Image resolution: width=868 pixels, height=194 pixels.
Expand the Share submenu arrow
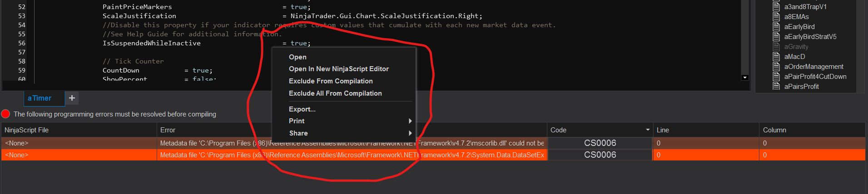pyautogui.click(x=410, y=133)
